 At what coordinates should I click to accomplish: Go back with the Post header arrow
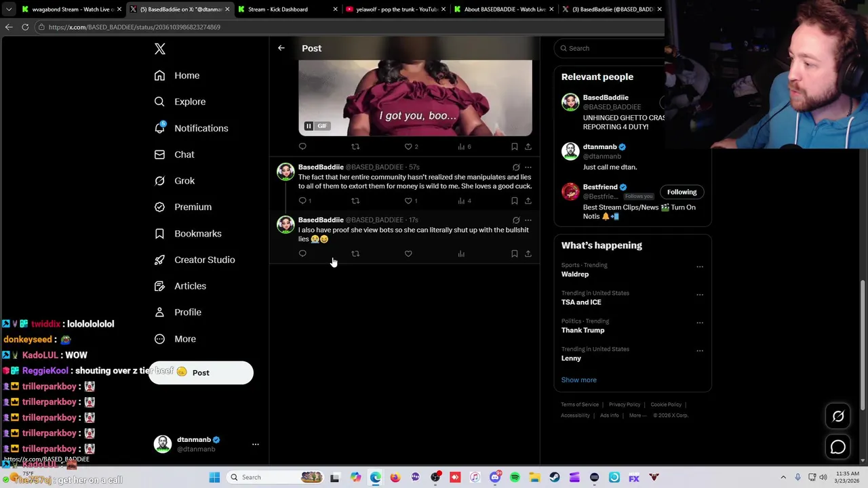(x=281, y=48)
